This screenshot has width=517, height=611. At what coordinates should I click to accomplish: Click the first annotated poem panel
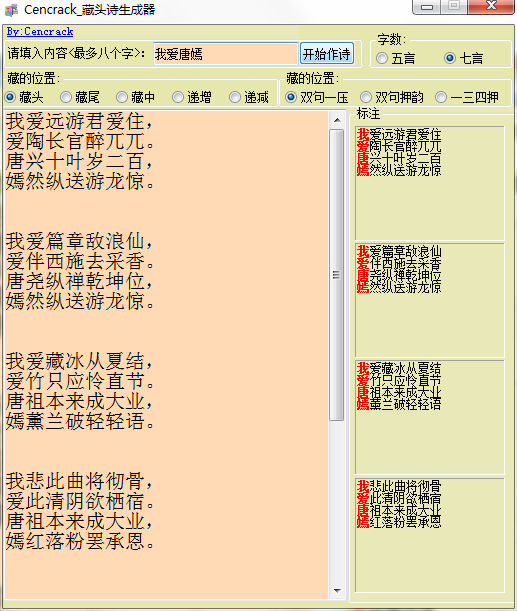tap(430, 183)
